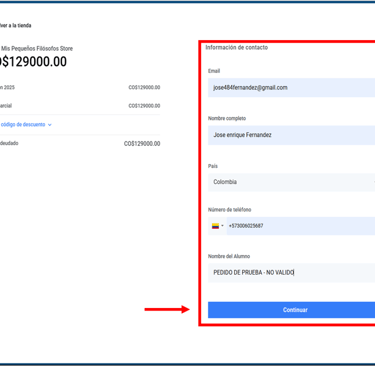Click the Nombre completo input field
The width and height of the screenshot is (375, 366).
[x=292, y=135]
